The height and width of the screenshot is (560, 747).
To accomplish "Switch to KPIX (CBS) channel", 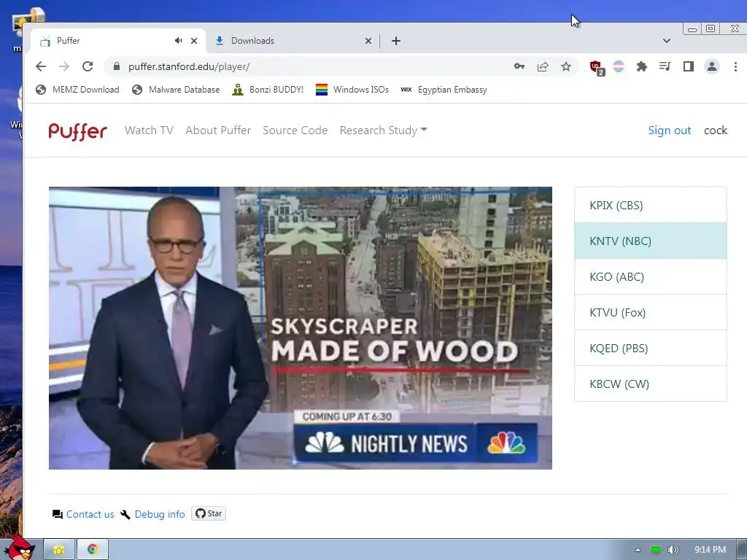I will point(650,205).
